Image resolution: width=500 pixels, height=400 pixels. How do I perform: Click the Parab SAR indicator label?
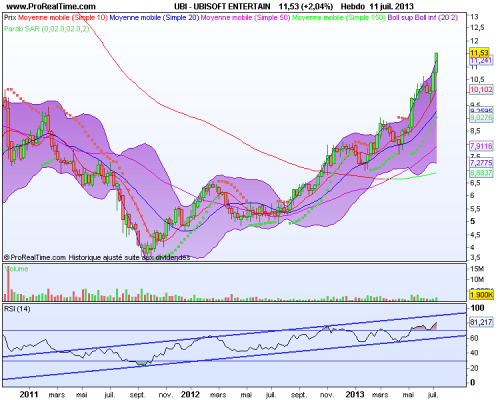point(47,29)
